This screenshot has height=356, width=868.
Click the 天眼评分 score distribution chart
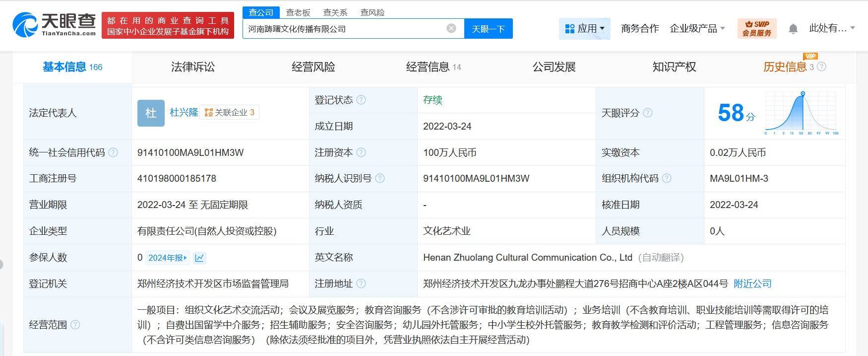tap(802, 113)
